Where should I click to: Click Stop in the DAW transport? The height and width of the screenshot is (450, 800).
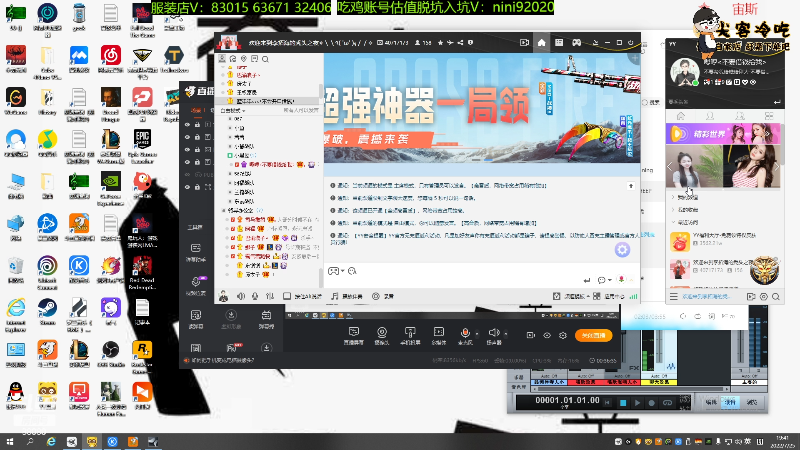click(622, 403)
